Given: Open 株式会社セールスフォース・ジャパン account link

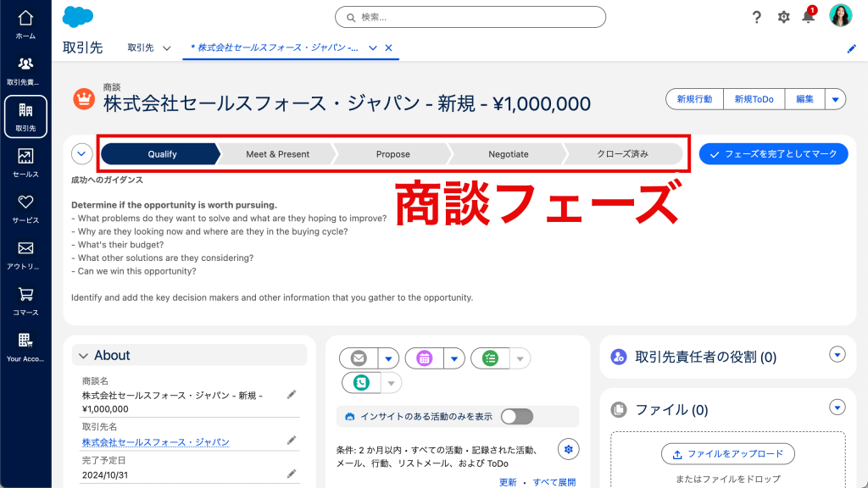Looking at the screenshot, I should point(156,442).
